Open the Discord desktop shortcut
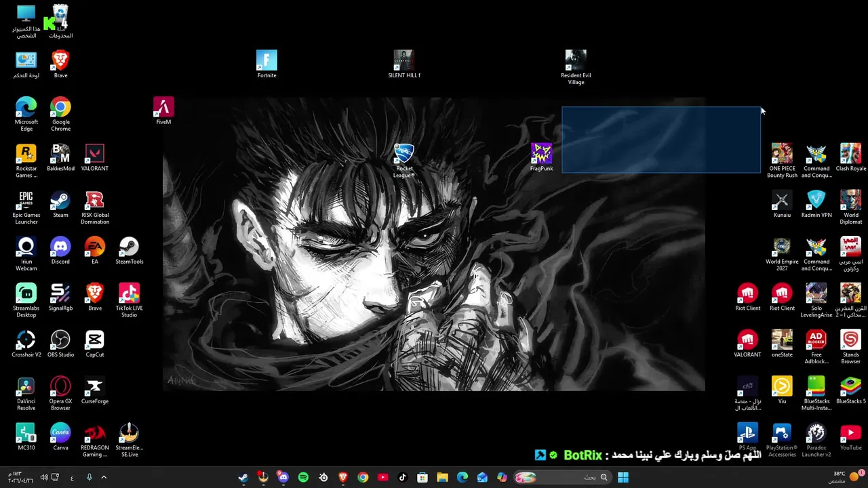This screenshot has width=868, height=488. click(60, 250)
